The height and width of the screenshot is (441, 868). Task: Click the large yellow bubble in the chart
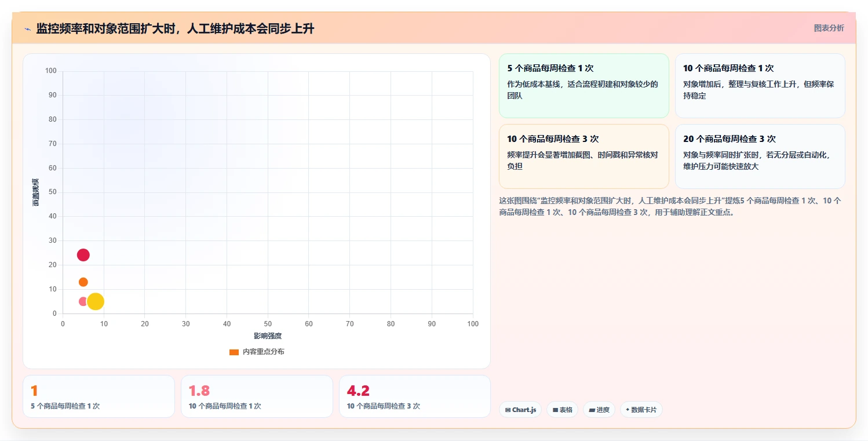coord(96,301)
